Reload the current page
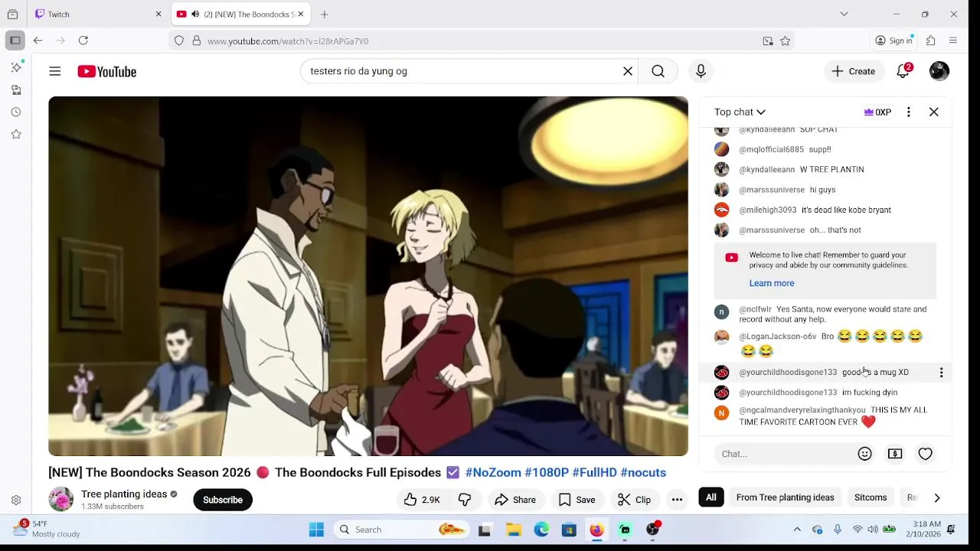The image size is (980, 551). (83, 41)
